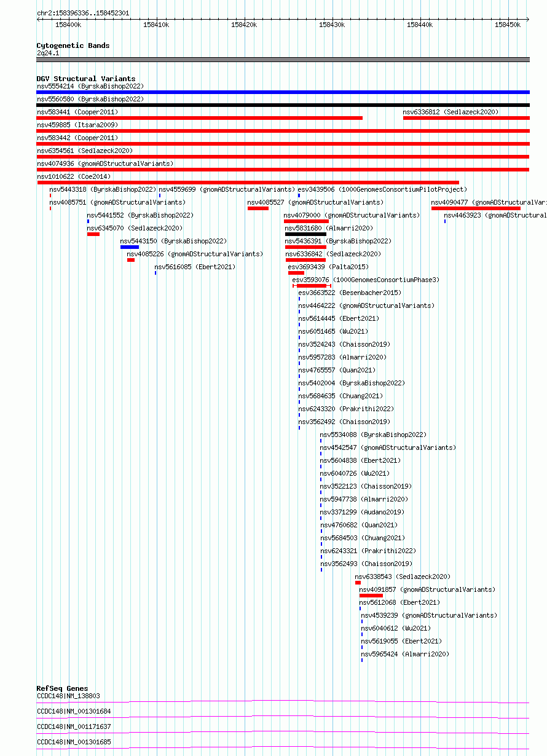Click the 158400k ruler label
This screenshot has height=756, width=547.
pos(68,25)
